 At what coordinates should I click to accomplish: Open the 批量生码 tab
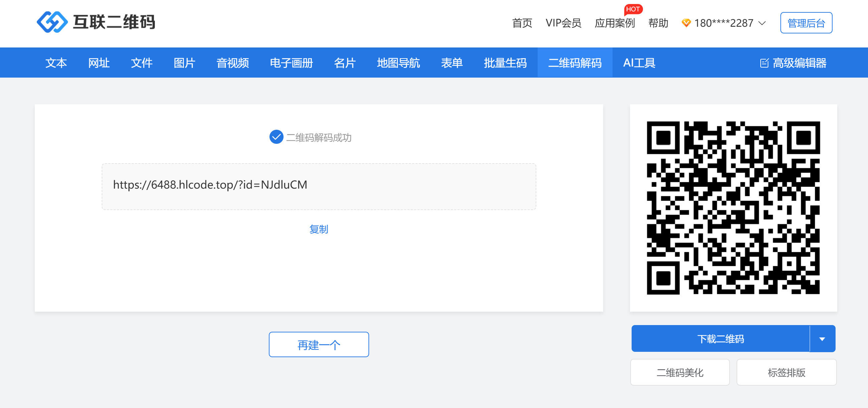point(505,63)
